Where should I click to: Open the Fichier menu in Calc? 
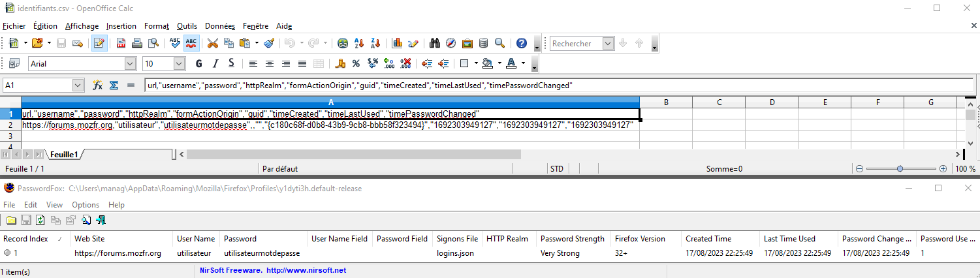point(14,26)
